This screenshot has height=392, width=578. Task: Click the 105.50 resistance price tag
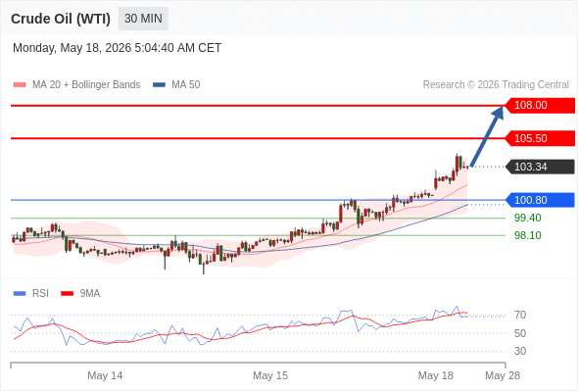coord(540,138)
